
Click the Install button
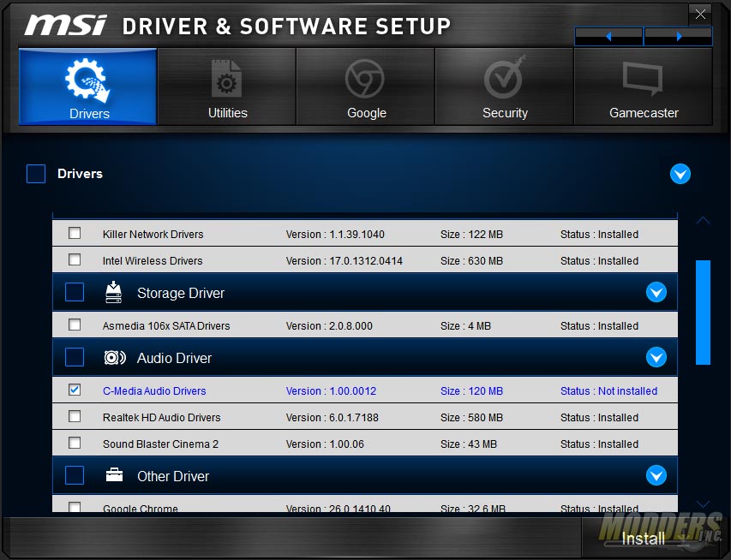tap(643, 539)
